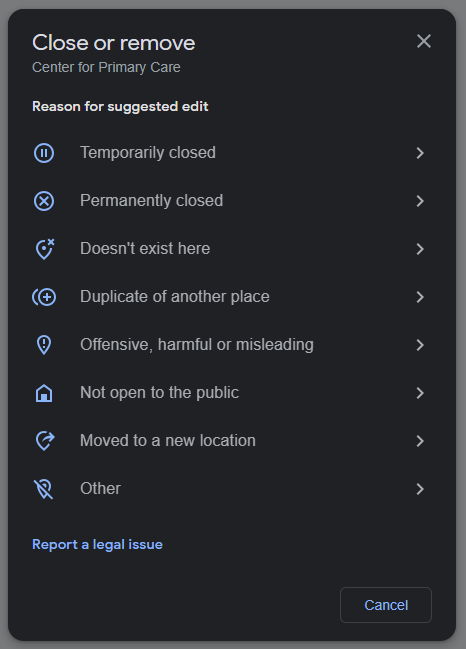The image size is (466, 649).
Task: Expand the Permanently closed chevron arrow
Action: click(x=420, y=201)
